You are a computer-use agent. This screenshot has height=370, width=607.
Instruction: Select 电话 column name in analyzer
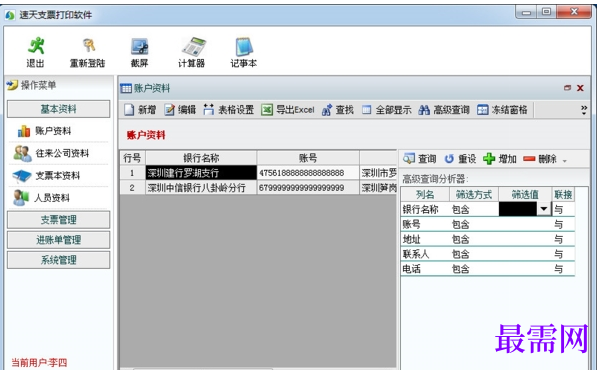(412, 269)
